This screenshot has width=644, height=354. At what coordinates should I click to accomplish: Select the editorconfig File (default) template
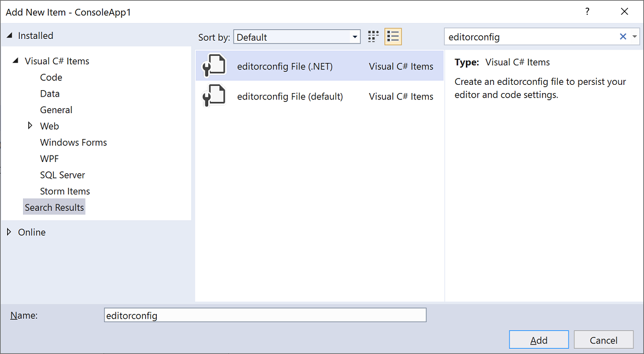(290, 96)
